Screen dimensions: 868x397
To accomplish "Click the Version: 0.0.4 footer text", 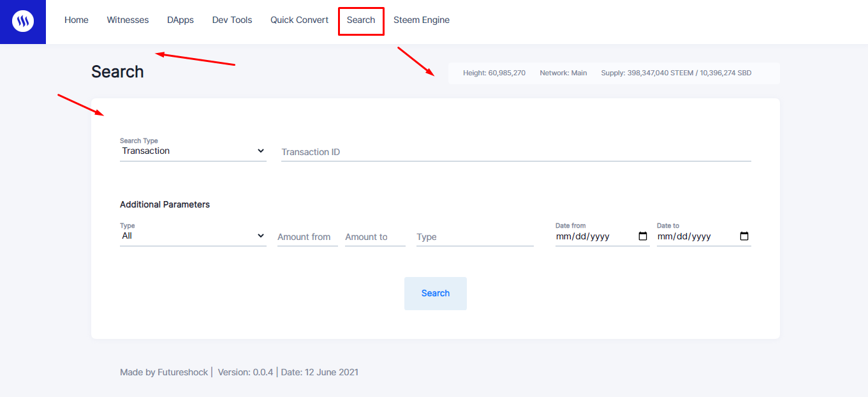I will [x=246, y=372].
